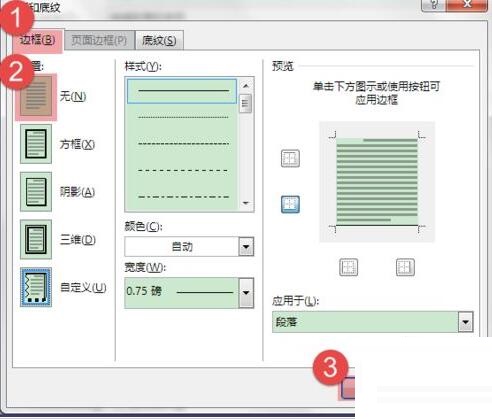Select the short dashed line style

click(x=182, y=144)
